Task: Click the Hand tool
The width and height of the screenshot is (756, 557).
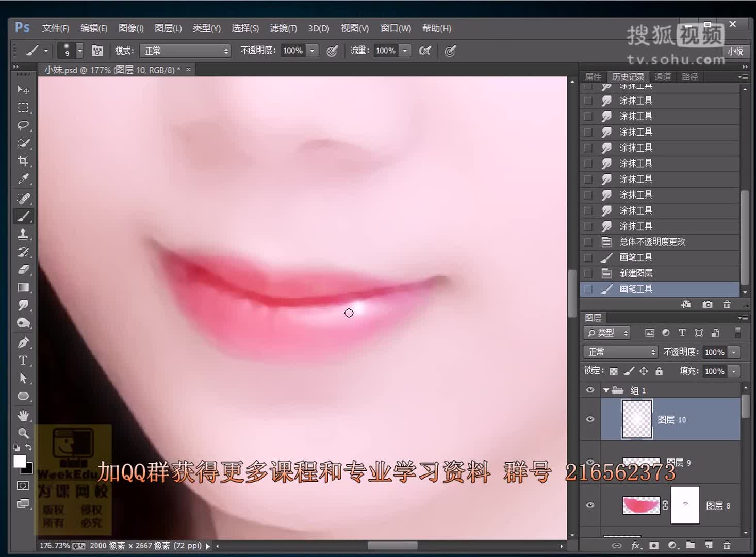Action: 23,415
